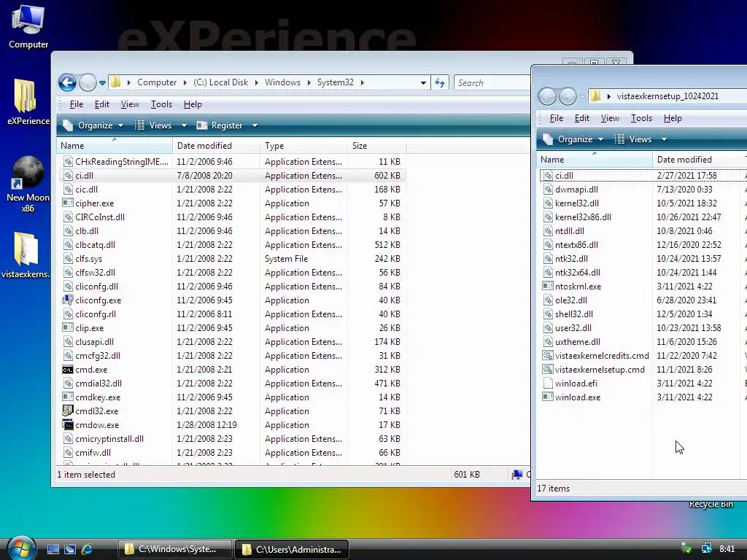747x560 pixels.
Task: Open the eXPerience folder on desktop
Action: 28,102
